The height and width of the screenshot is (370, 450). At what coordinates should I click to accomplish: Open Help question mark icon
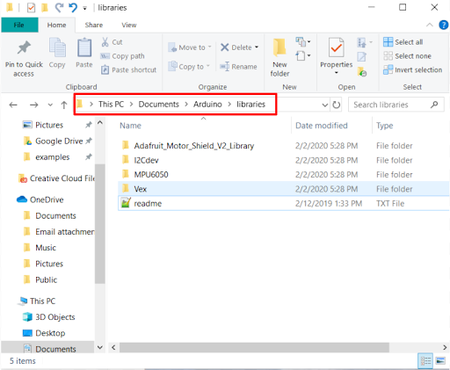[x=443, y=25]
